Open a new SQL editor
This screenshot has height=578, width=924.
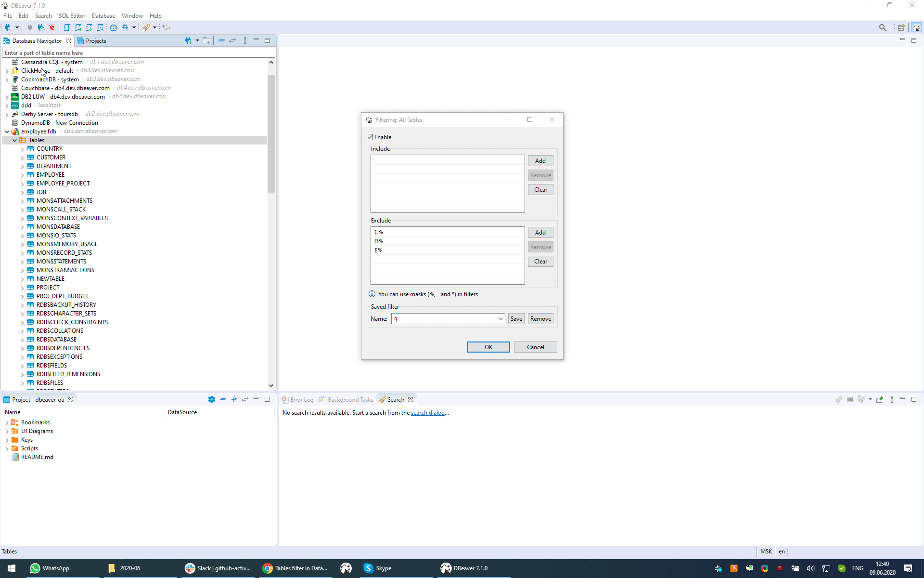coord(66,27)
